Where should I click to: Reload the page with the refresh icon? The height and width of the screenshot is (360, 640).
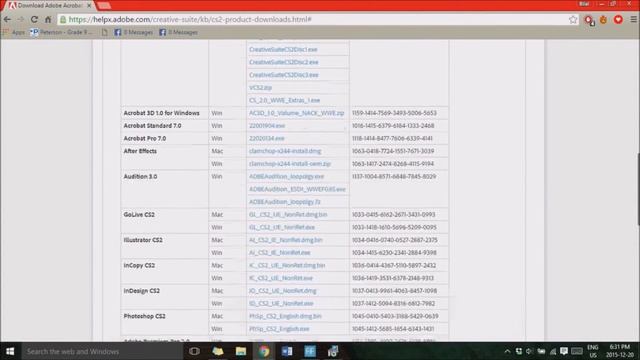point(34,19)
